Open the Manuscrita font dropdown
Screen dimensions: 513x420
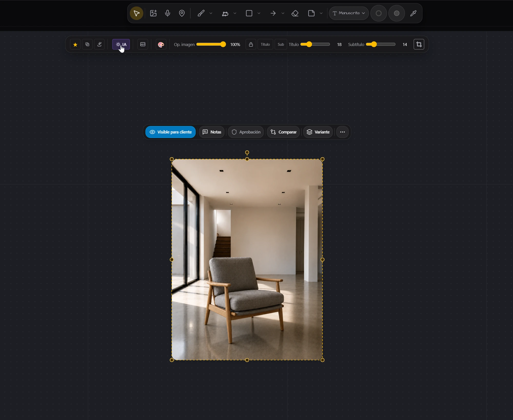(x=349, y=13)
